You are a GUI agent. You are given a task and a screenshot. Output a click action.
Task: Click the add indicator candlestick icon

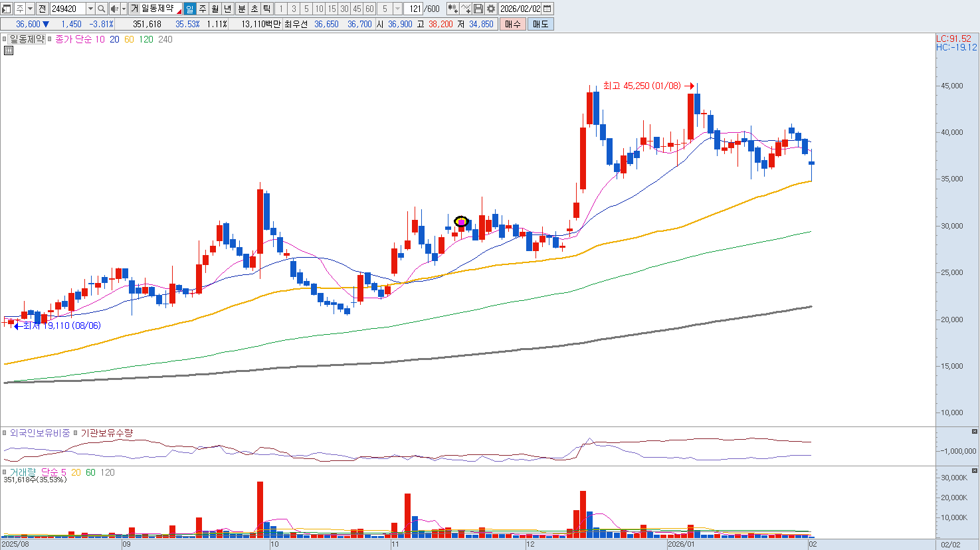(452, 9)
